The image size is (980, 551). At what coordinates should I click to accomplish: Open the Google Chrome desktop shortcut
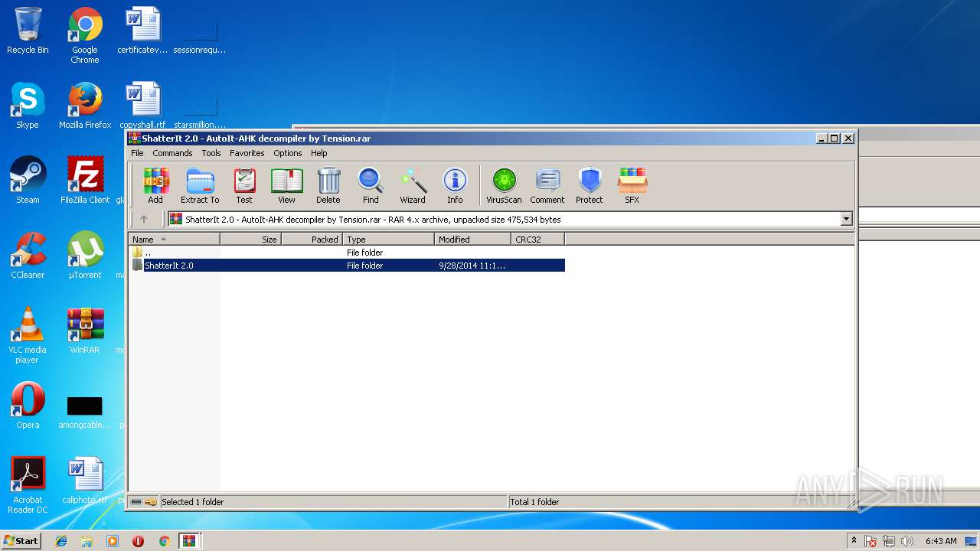pos(85,35)
